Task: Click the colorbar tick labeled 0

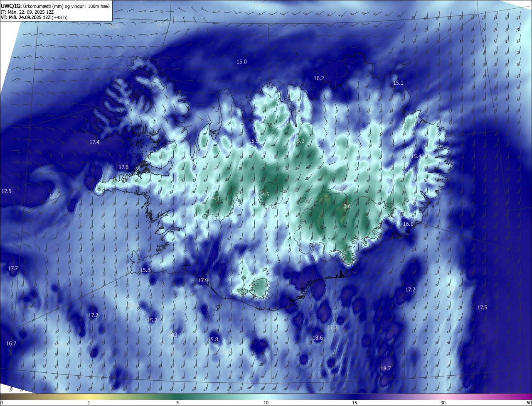Action: [1, 403]
